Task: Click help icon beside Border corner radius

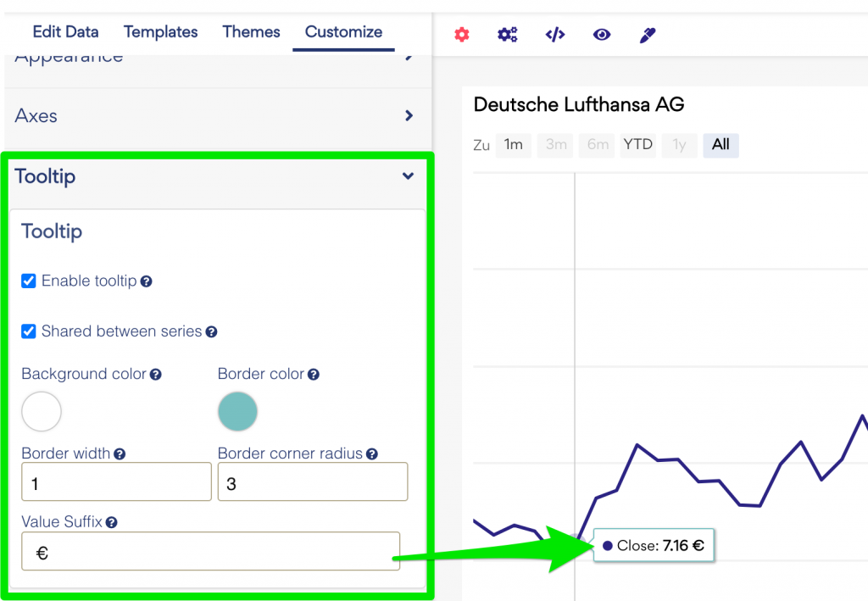Action: click(372, 454)
